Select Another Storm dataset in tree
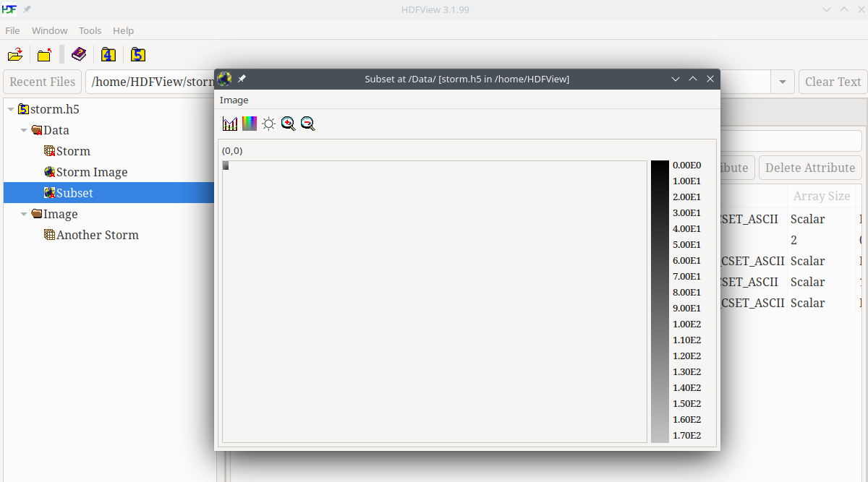 (97, 235)
